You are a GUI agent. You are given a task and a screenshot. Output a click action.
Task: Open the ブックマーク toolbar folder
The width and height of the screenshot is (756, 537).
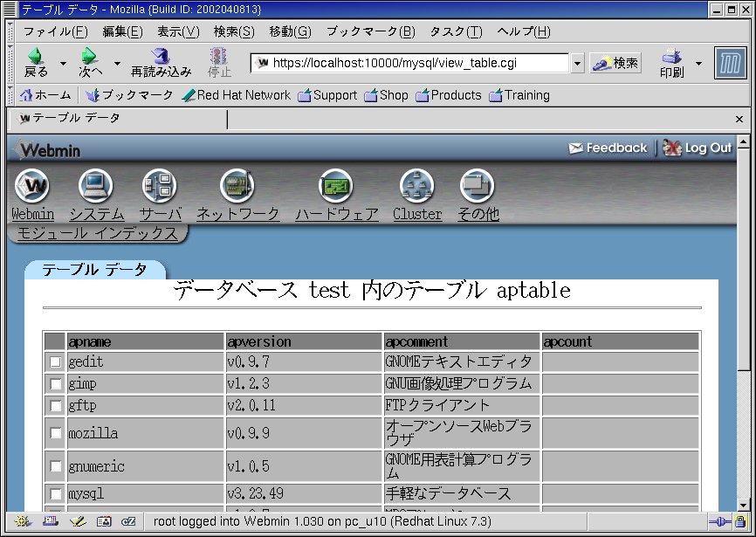128,95
